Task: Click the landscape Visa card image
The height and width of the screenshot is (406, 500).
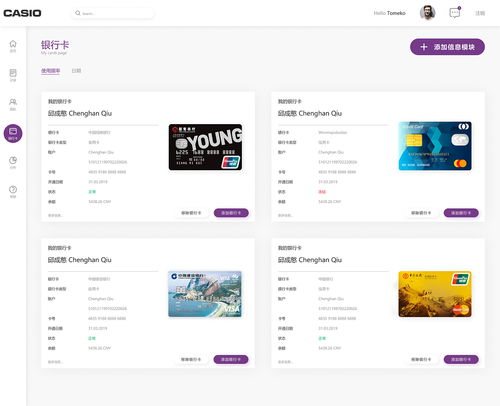Action: (205, 294)
